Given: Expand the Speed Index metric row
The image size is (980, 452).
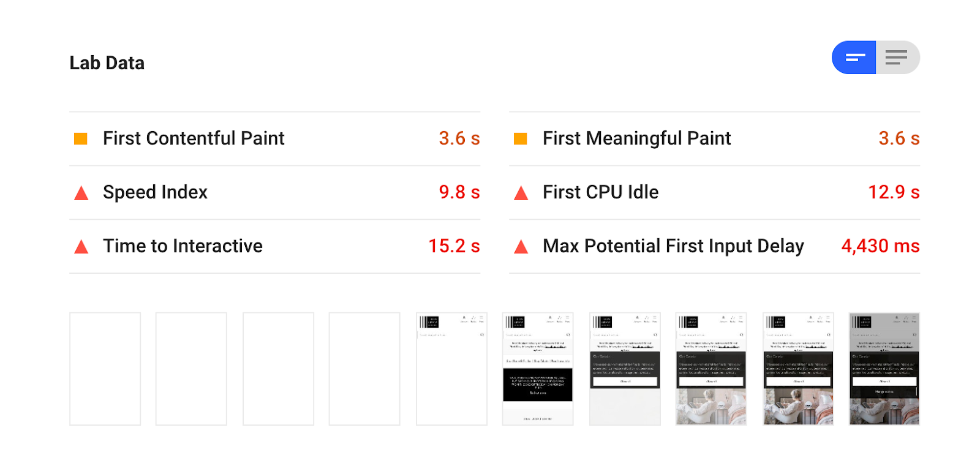Looking at the screenshot, I should click(x=274, y=192).
